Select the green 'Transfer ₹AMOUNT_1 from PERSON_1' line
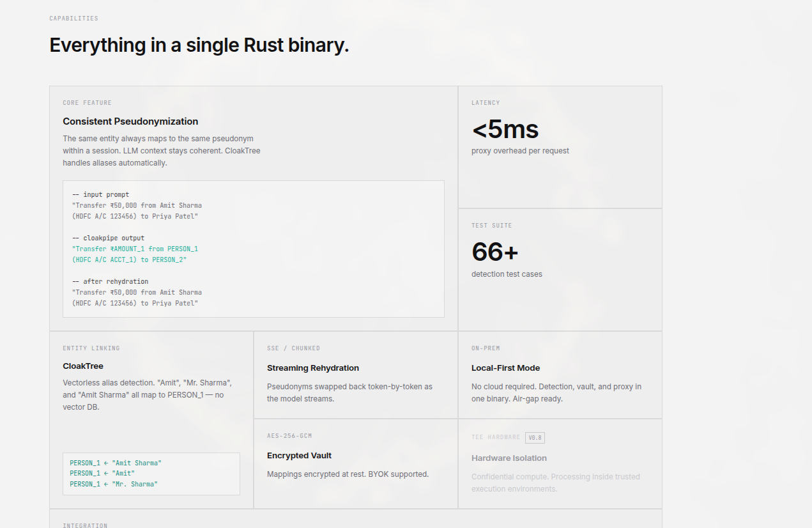 point(135,249)
